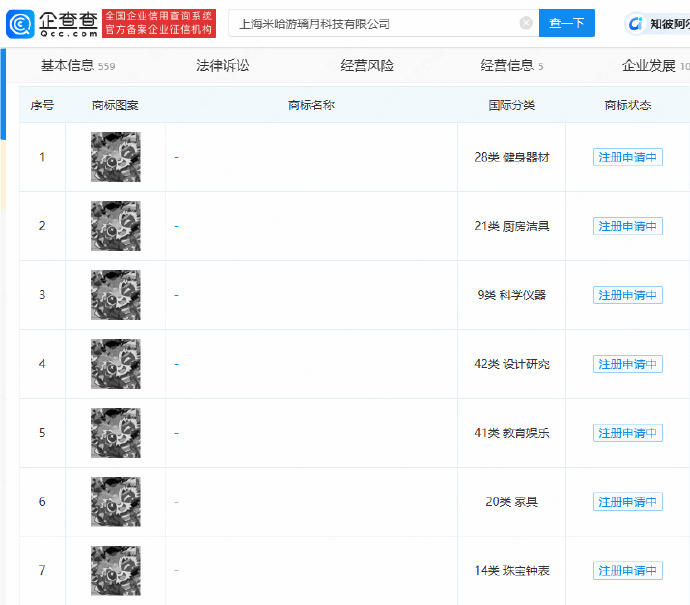View trademark image for 9类 科学仪器
This screenshot has width=690, height=605.
(x=115, y=295)
